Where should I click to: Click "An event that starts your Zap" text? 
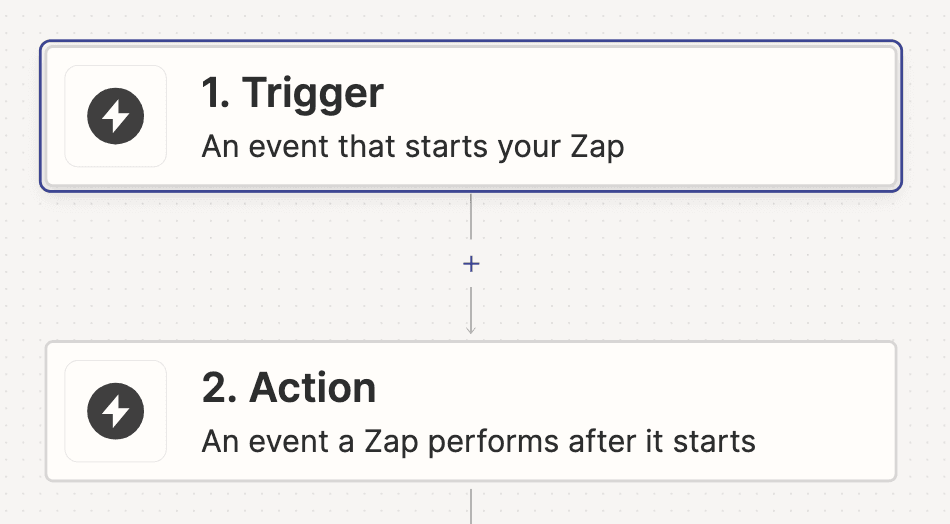point(412,147)
